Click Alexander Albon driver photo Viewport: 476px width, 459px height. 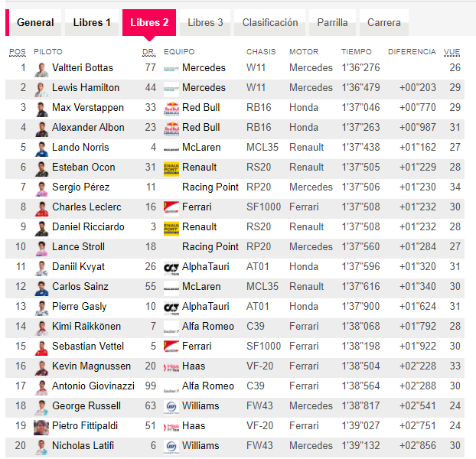[41, 129]
